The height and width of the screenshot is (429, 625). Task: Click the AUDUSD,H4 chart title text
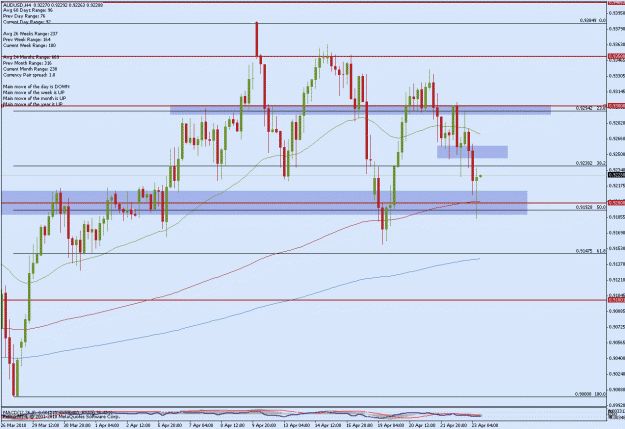(53, 5)
